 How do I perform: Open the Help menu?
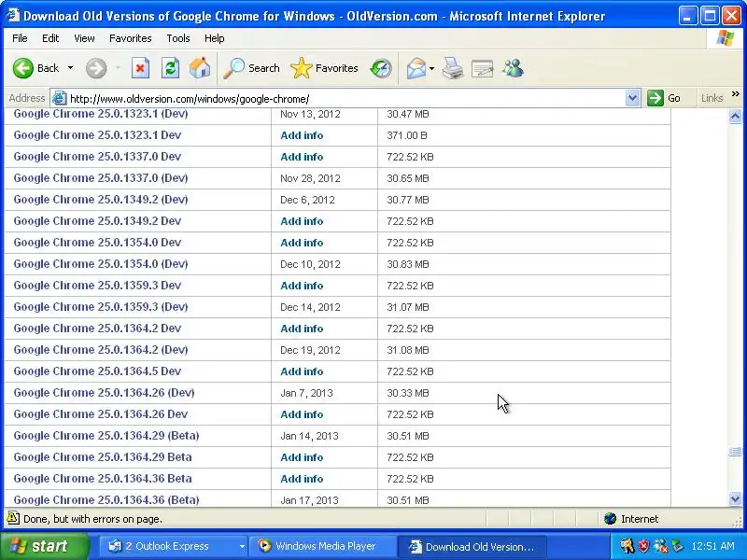214,38
